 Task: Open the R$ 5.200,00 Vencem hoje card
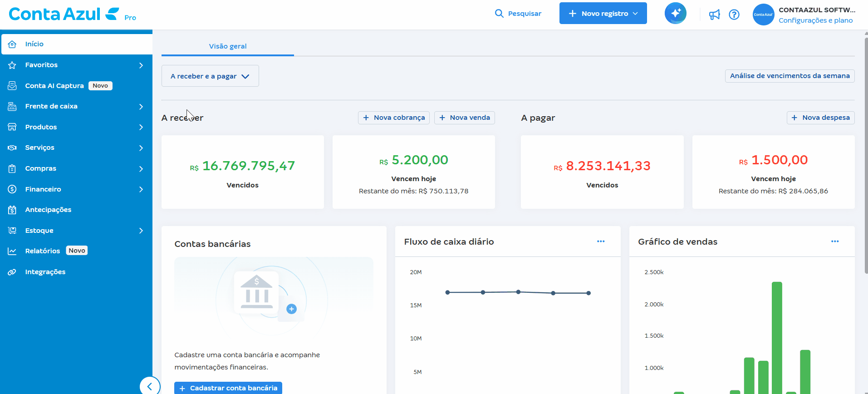pyautogui.click(x=414, y=172)
